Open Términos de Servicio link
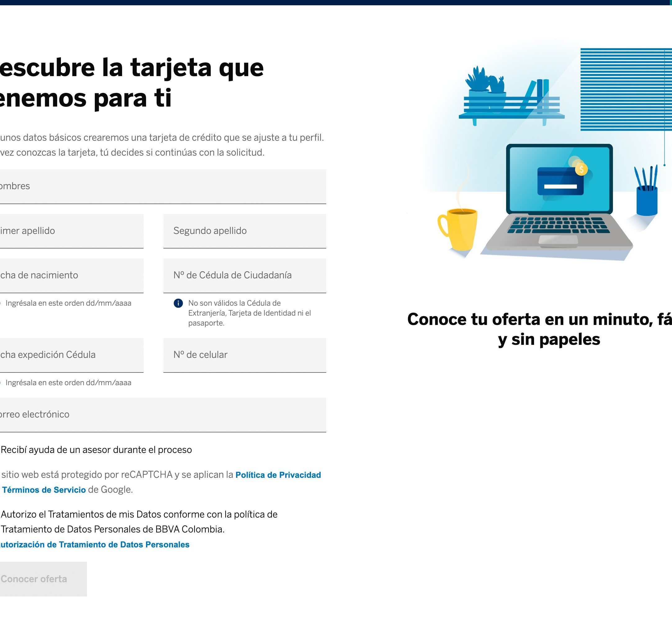The height and width of the screenshot is (626, 672). (x=44, y=490)
